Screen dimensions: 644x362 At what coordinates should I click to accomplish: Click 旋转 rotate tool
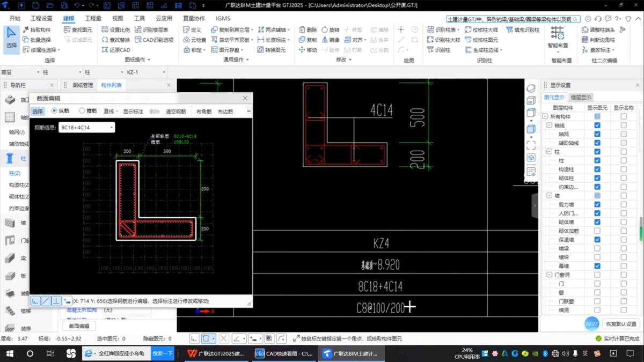click(331, 30)
